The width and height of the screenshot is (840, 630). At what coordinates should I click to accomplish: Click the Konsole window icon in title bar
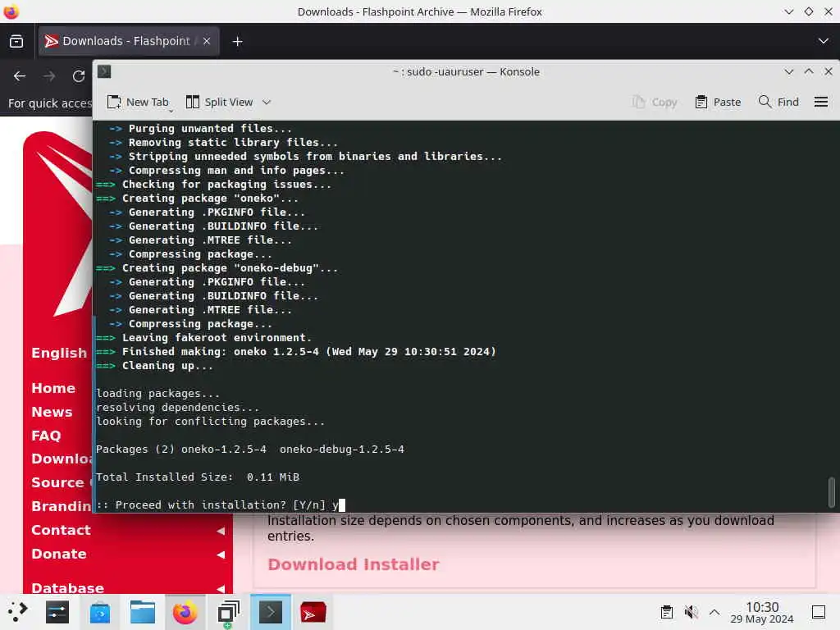(x=104, y=71)
